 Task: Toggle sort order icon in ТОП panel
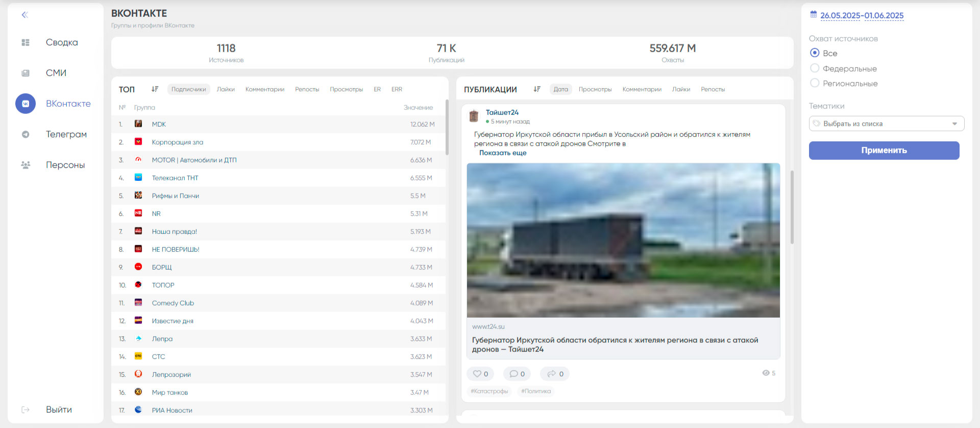click(155, 89)
